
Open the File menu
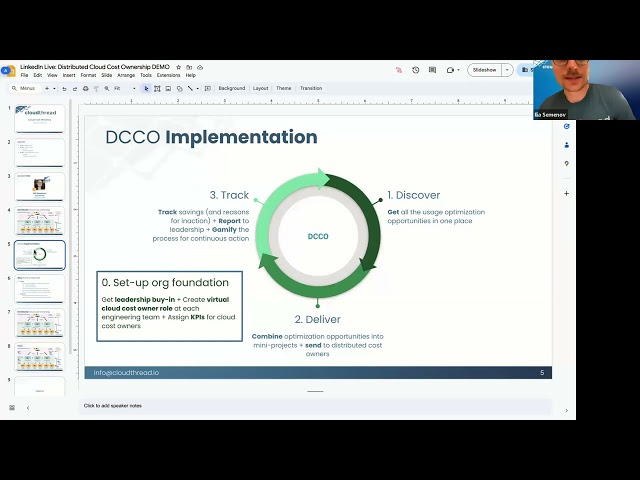[24, 75]
